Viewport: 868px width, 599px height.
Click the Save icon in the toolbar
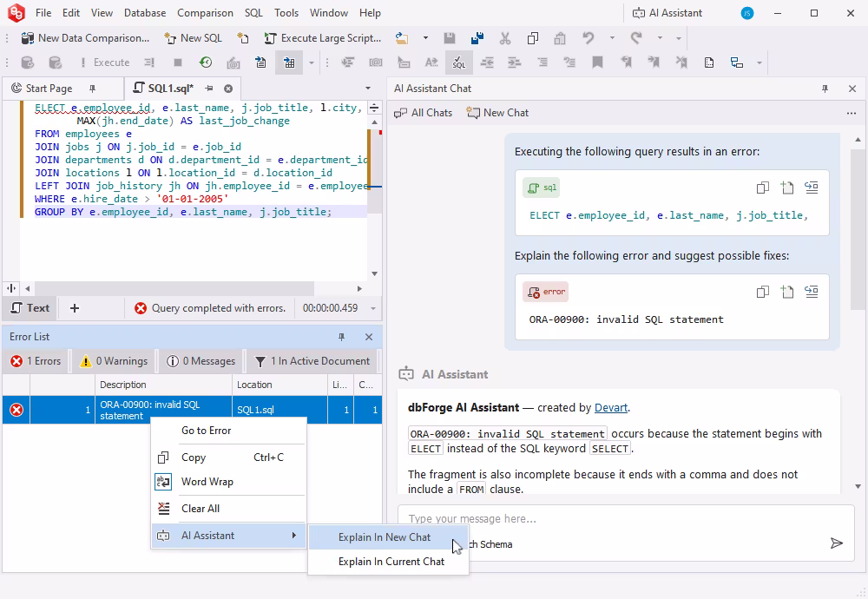[x=450, y=38]
